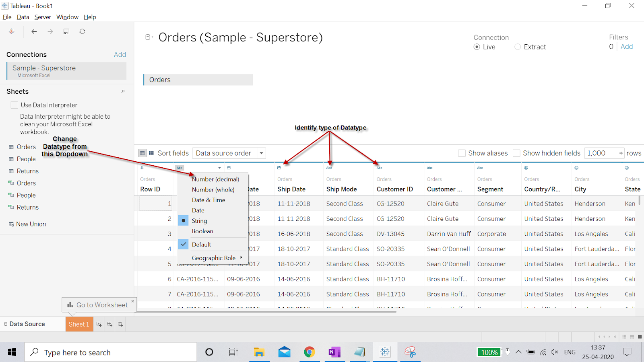Undo the last action using the back arrow
This screenshot has height=362, width=644.
coord(34,31)
